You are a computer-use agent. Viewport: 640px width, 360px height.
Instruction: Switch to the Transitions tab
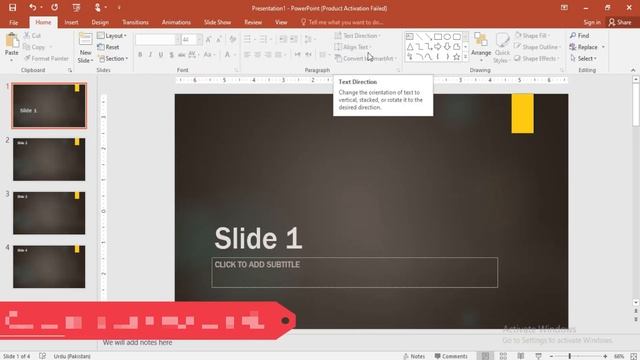coord(136,22)
